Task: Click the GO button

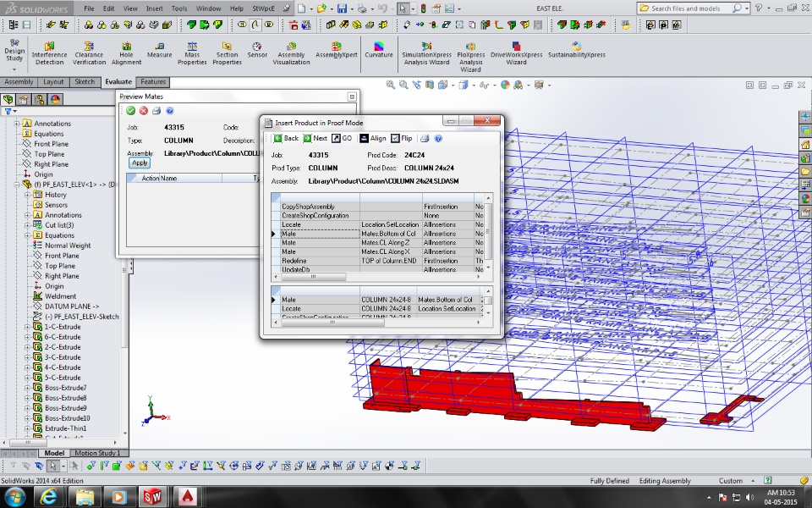Action: click(342, 138)
